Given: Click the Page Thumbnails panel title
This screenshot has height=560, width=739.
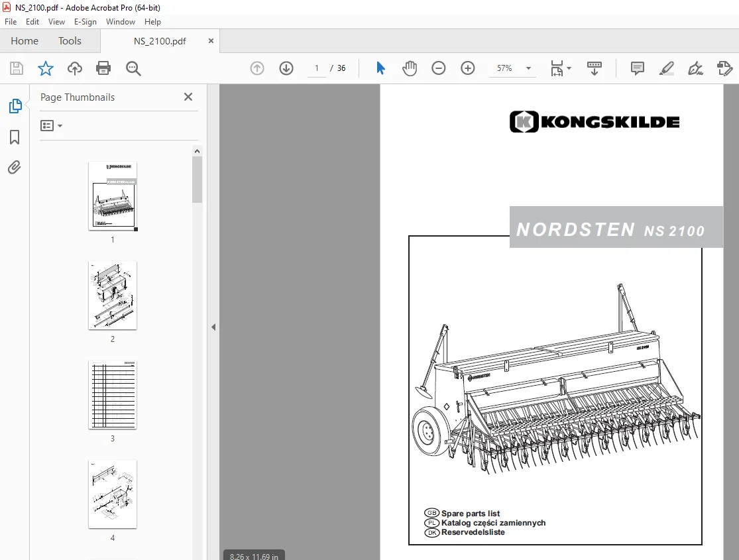Looking at the screenshot, I should point(78,97).
